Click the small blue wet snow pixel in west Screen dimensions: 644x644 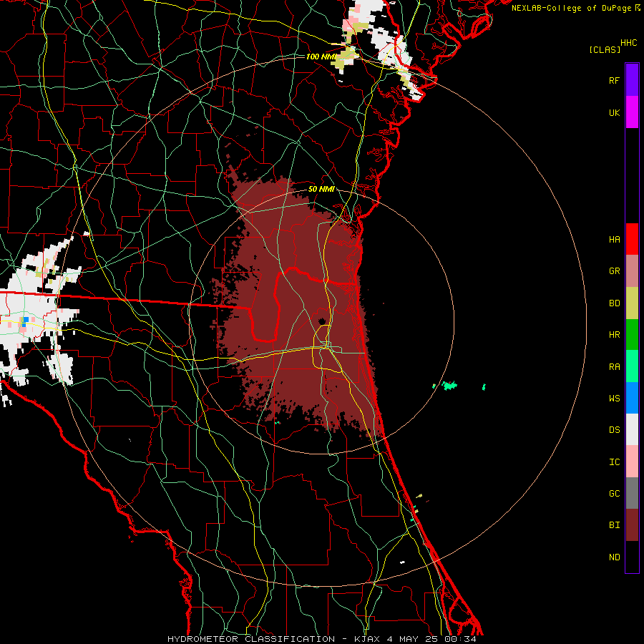[x=26, y=320]
